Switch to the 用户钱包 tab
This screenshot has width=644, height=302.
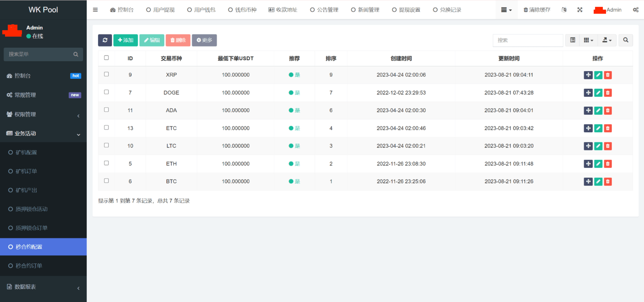point(201,10)
